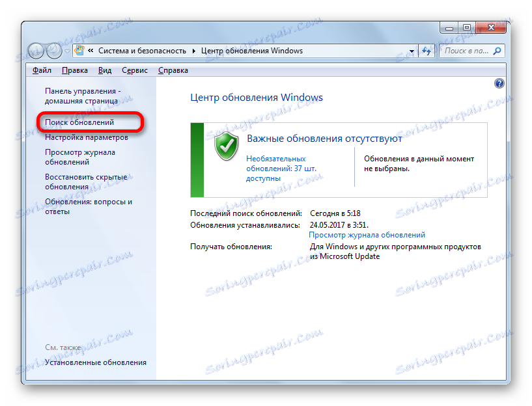Open the Правка menu
532x406 pixels.
75,70
